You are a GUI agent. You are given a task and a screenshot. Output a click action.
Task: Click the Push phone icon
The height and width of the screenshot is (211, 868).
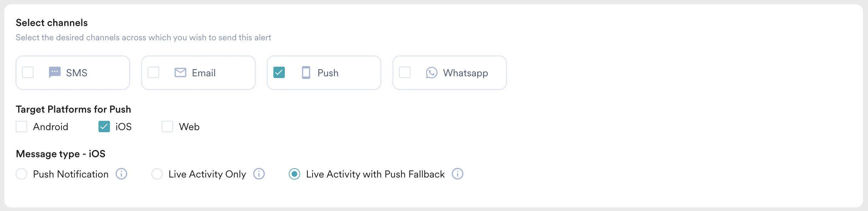306,73
